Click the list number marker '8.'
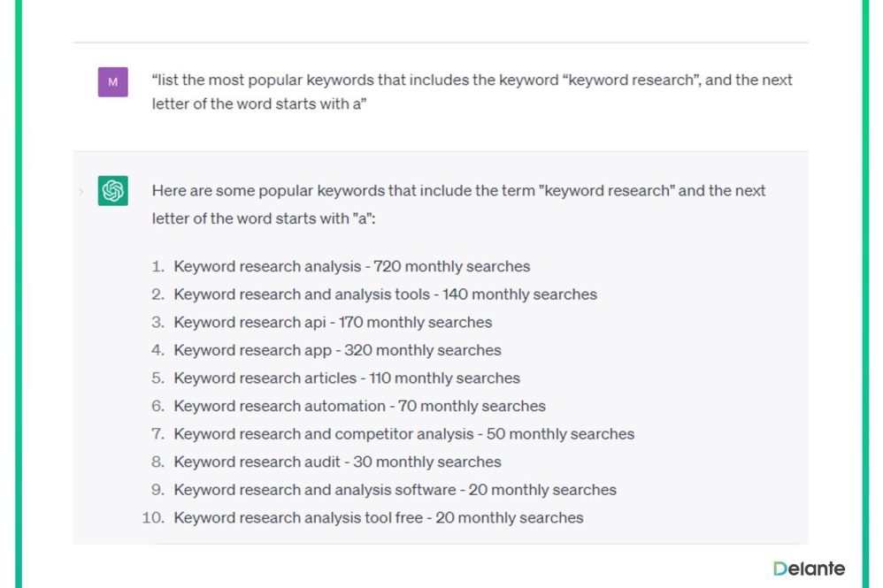The height and width of the screenshot is (588, 883). pyautogui.click(x=158, y=462)
